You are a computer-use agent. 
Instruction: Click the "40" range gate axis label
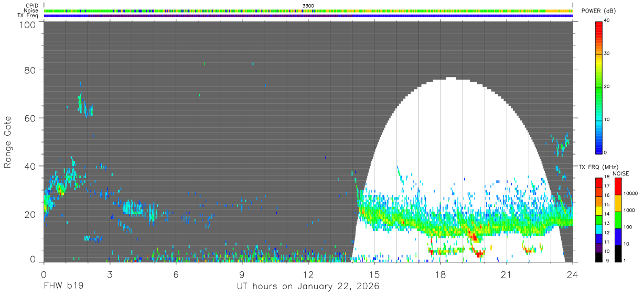30,167
